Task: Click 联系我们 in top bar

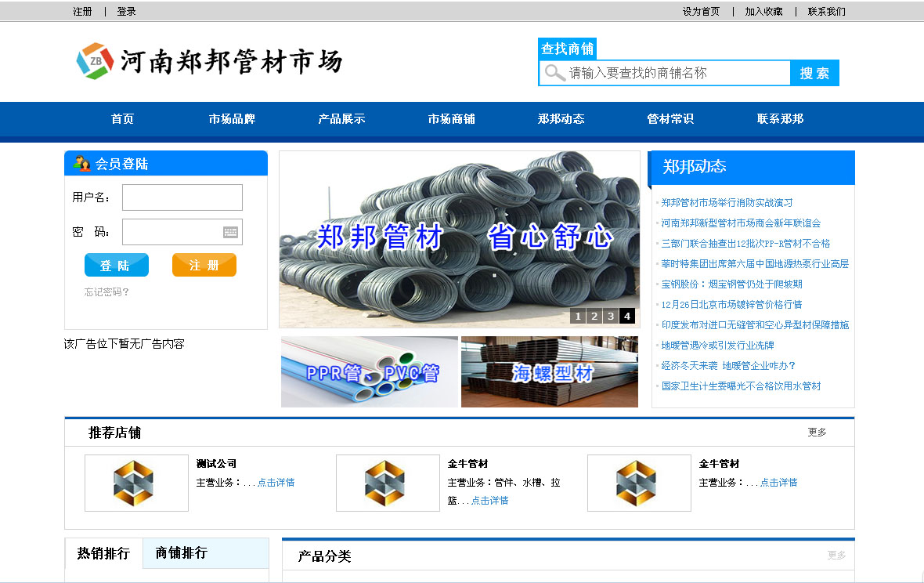Action: tap(826, 11)
